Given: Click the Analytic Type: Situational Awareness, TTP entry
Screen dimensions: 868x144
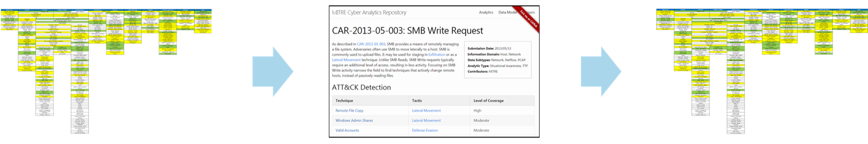Looking at the screenshot, I should (498, 66).
